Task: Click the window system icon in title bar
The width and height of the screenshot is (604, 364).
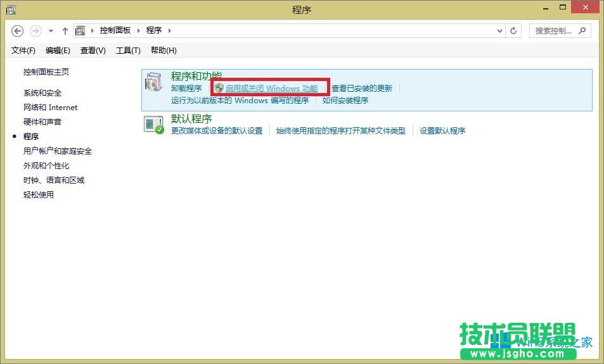Action: (11, 9)
